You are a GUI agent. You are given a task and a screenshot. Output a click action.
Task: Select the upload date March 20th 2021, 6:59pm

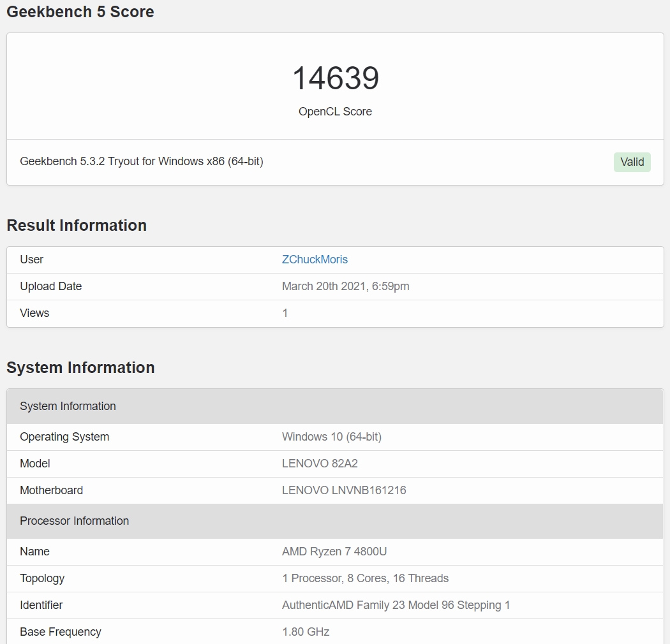click(x=346, y=286)
